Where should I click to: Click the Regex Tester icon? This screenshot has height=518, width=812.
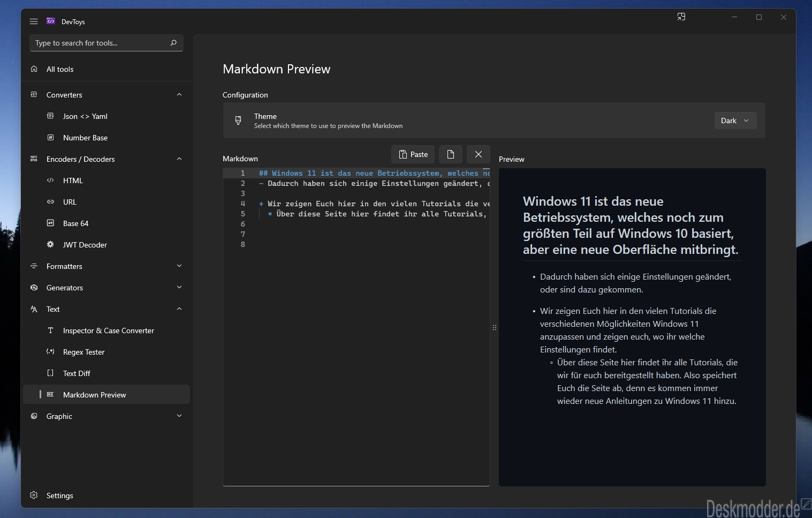pyautogui.click(x=50, y=352)
